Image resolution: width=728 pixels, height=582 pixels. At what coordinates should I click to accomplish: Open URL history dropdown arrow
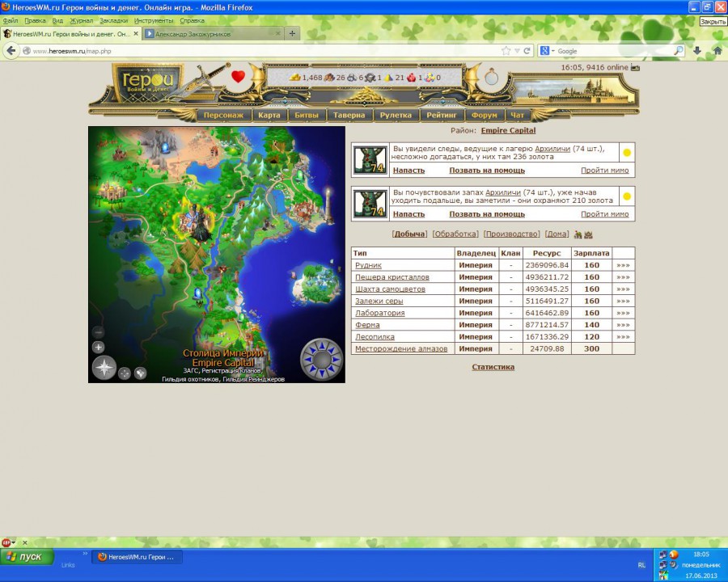pos(517,51)
